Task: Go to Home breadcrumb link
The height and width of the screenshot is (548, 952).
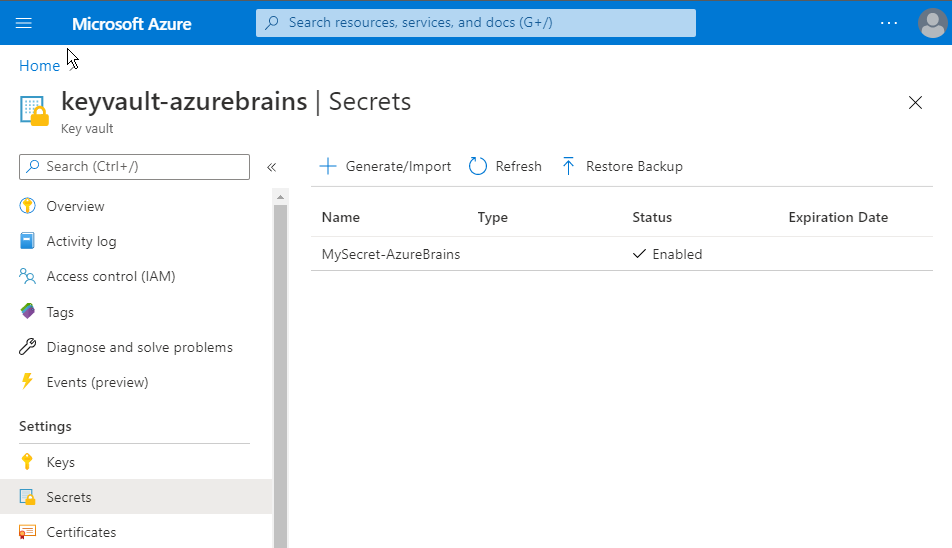Action: pos(39,66)
